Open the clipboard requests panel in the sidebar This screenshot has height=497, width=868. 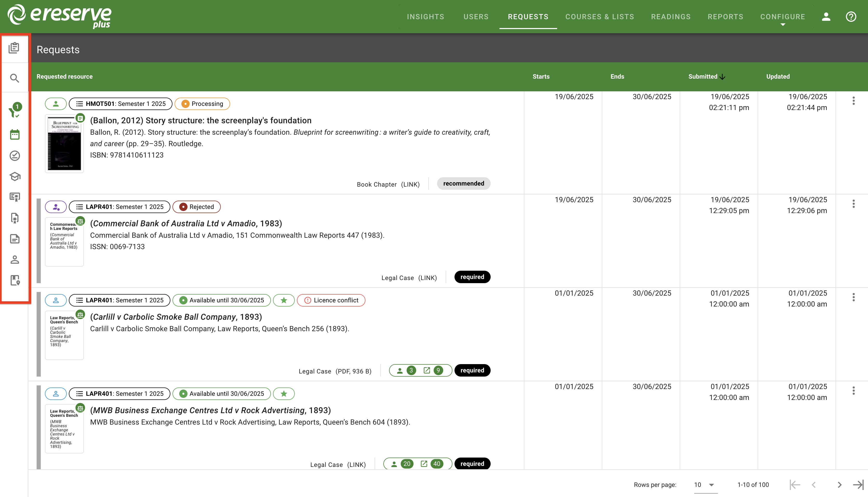pyautogui.click(x=15, y=48)
